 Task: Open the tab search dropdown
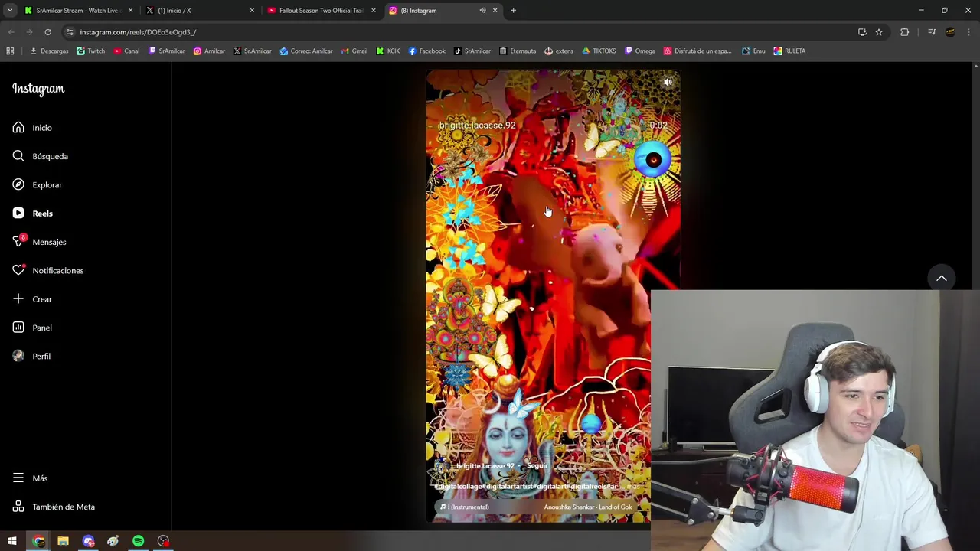10,11
